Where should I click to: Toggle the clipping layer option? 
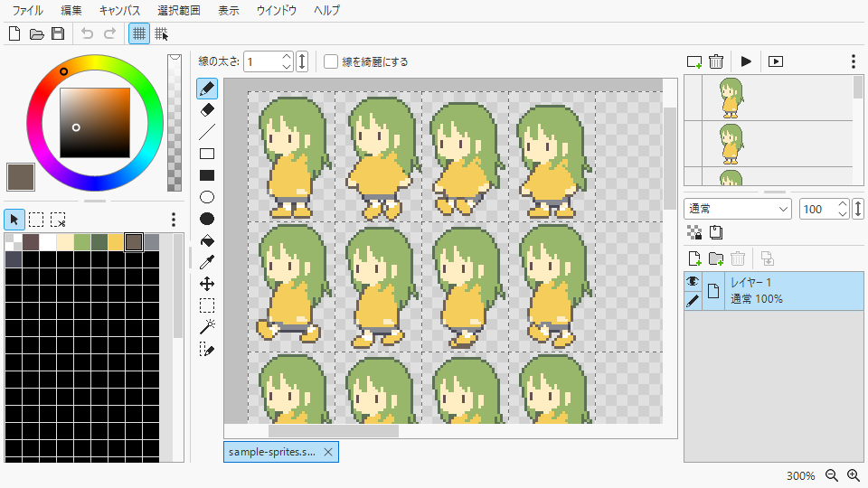coord(716,232)
